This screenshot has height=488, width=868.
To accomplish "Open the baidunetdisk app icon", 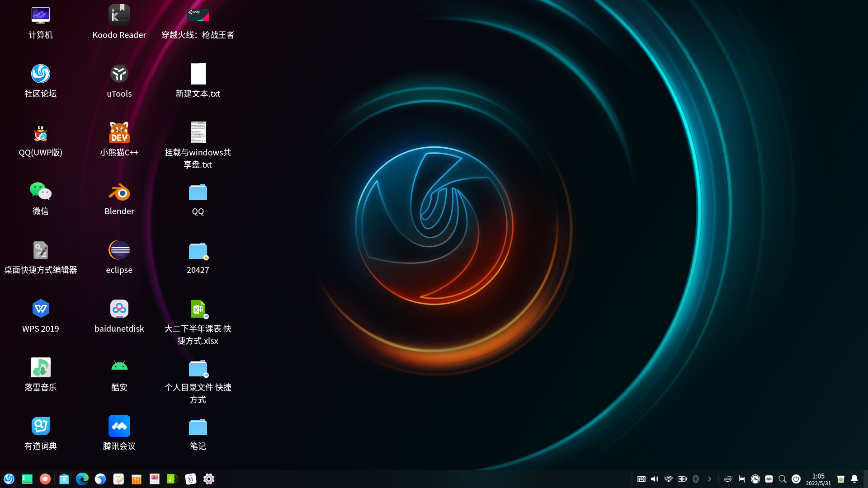I will 119,309.
